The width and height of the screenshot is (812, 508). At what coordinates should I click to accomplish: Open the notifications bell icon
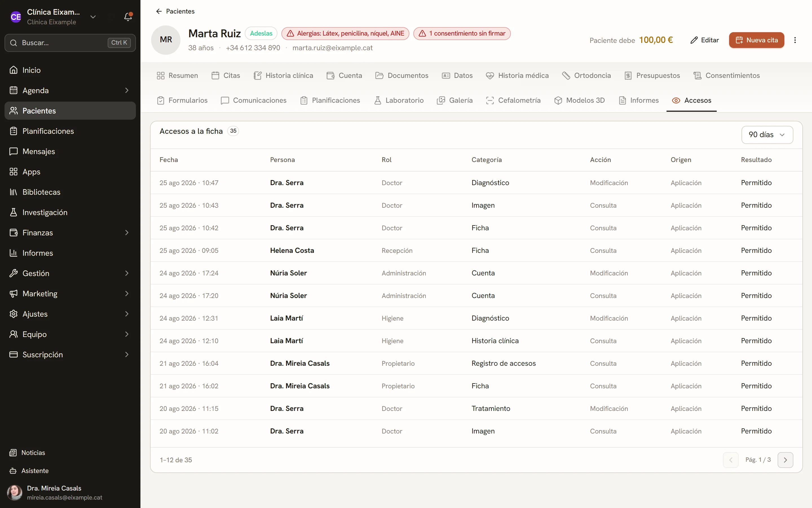[128, 17]
